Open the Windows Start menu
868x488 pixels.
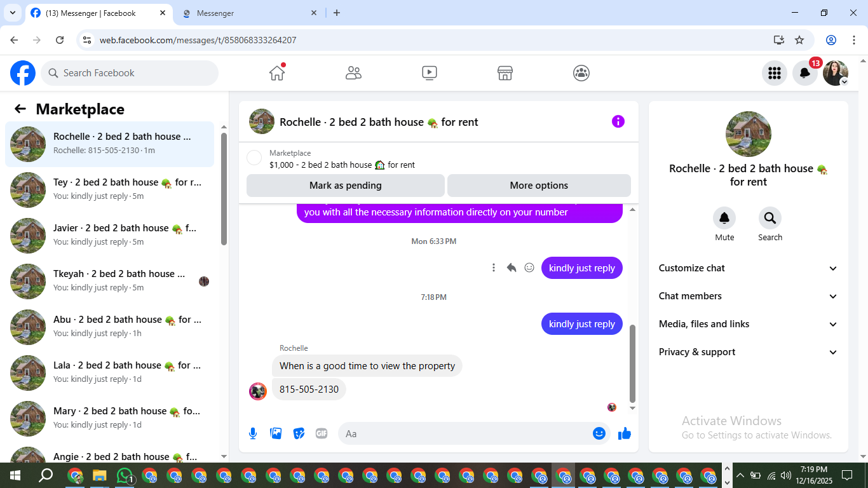(x=15, y=475)
